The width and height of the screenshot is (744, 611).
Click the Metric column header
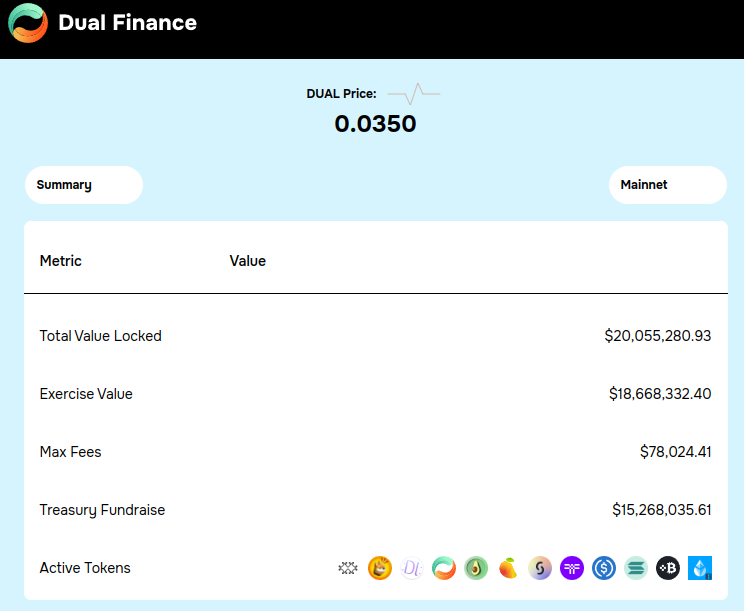[60, 261]
